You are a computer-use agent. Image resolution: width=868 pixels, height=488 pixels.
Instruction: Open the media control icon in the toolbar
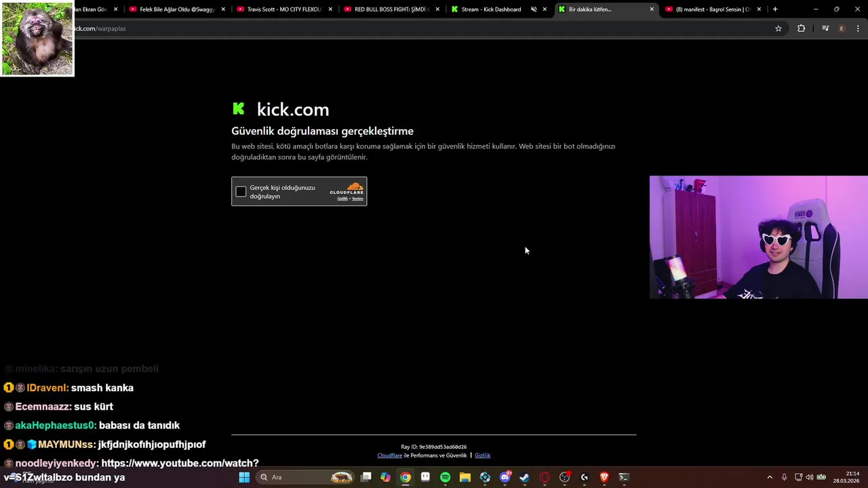(x=825, y=28)
